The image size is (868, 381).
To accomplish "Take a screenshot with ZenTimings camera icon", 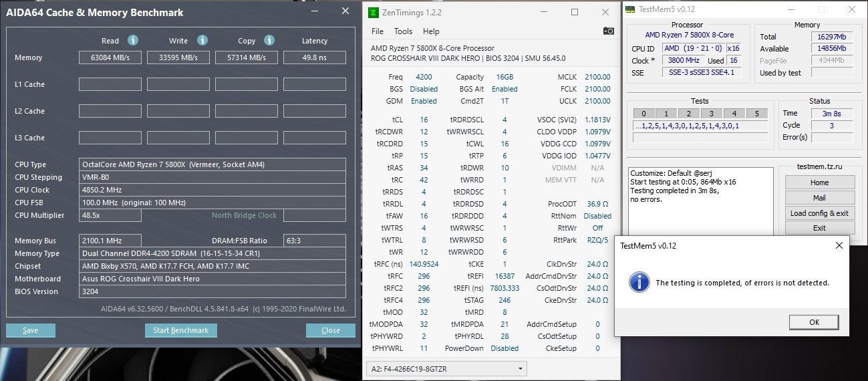I will [x=608, y=31].
